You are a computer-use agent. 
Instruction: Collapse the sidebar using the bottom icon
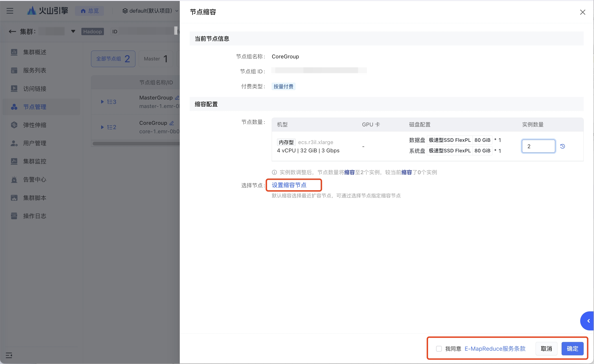pyautogui.click(x=9, y=355)
